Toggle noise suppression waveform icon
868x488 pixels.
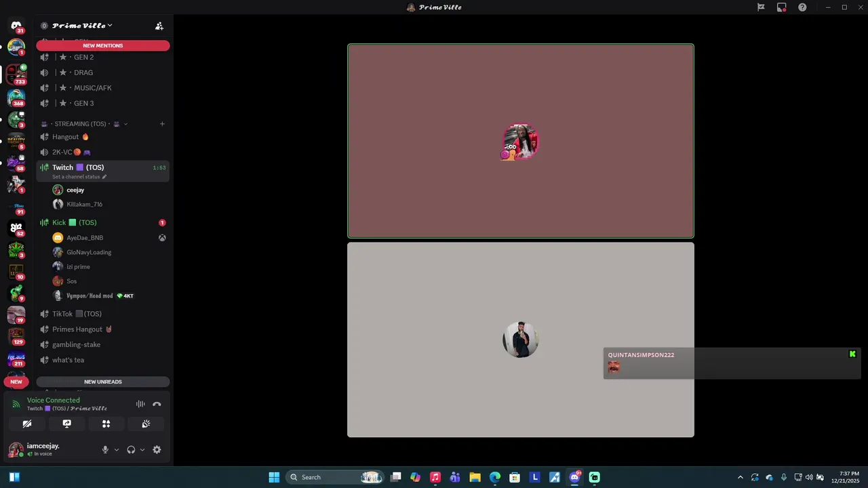coord(140,404)
